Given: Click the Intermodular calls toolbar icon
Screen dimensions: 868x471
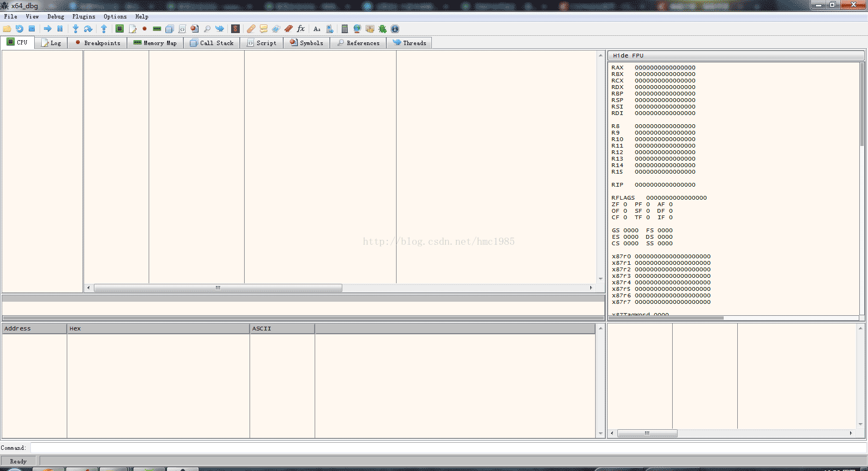Looking at the screenshot, I should tap(329, 29).
